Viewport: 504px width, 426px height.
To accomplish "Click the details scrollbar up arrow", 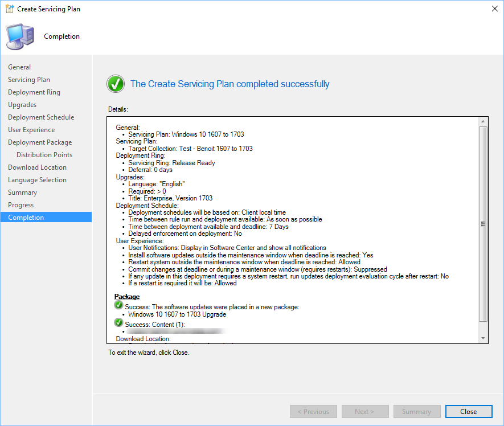I will (483, 121).
